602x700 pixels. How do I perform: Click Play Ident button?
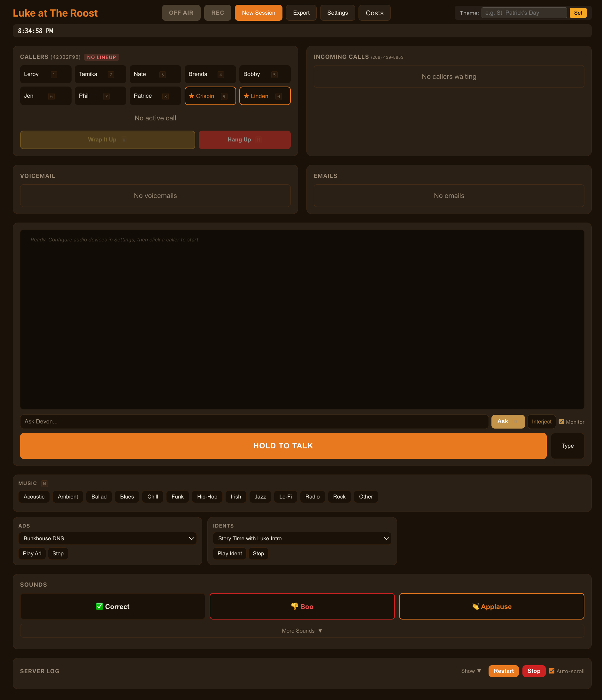tap(229, 553)
